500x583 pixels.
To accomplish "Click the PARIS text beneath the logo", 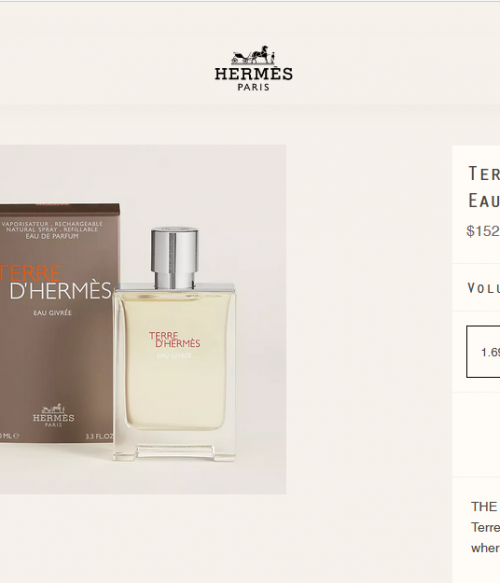I will tap(254, 87).
